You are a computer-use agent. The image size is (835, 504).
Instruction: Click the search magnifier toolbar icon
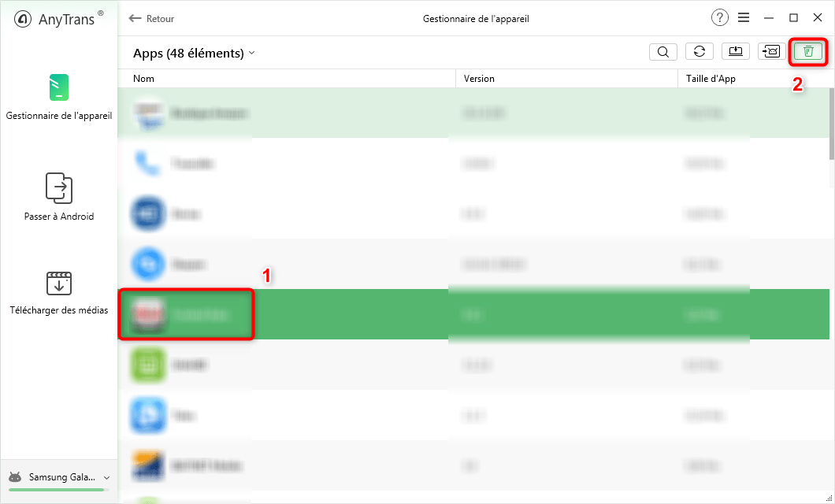pos(663,52)
